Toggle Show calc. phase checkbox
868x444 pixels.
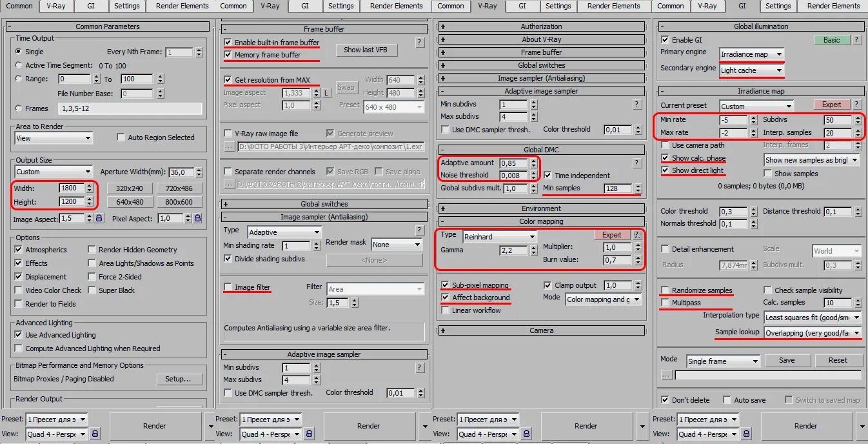click(666, 158)
